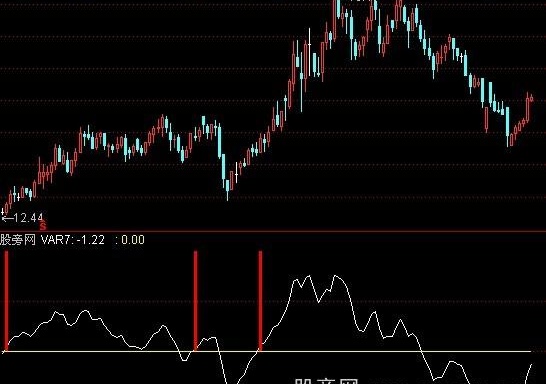546x384 pixels.
Task: Click the : 0.00 indicator value
Action: [130, 240]
